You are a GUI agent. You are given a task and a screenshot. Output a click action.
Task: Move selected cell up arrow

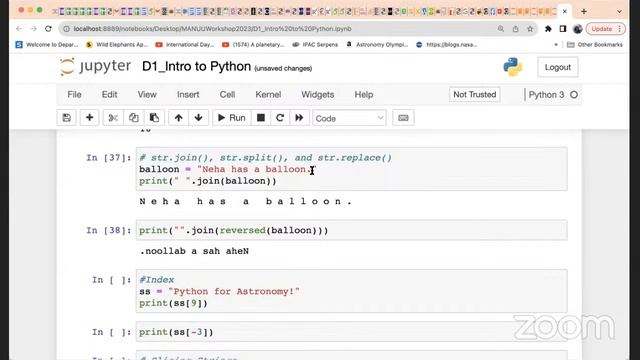[x=178, y=118]
